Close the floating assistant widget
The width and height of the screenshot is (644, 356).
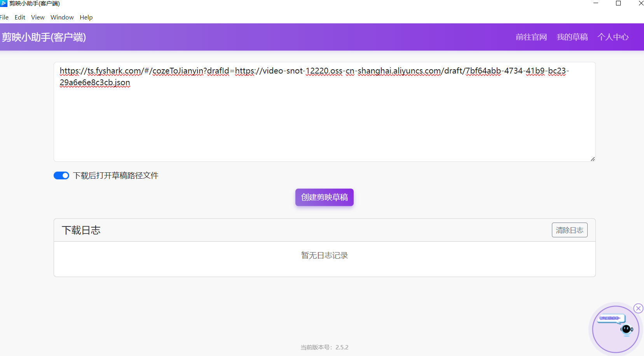(x=638, y=309)
